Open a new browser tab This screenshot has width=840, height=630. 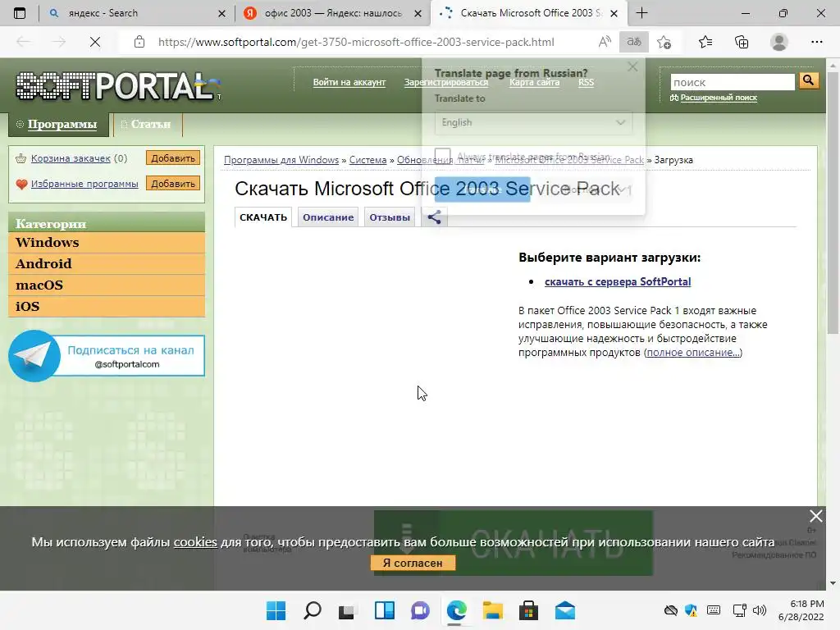point(641,13)
